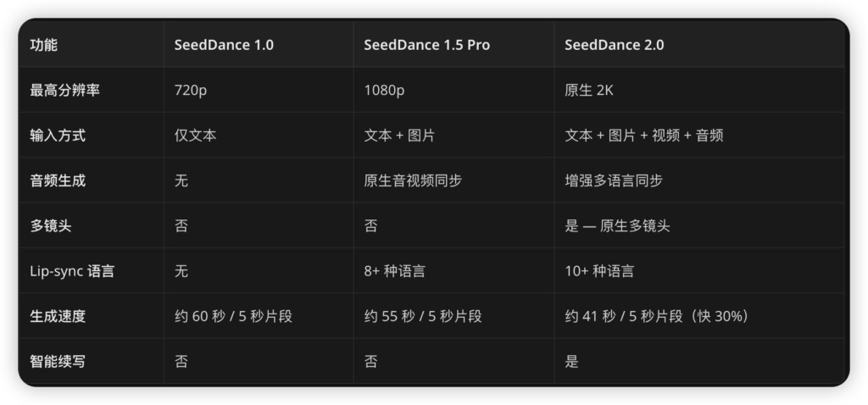Image resolution: width=868 pixels, height=405 pixels.
Task: Click the 输入方式 row label
Action: click(x=58, y=136)
